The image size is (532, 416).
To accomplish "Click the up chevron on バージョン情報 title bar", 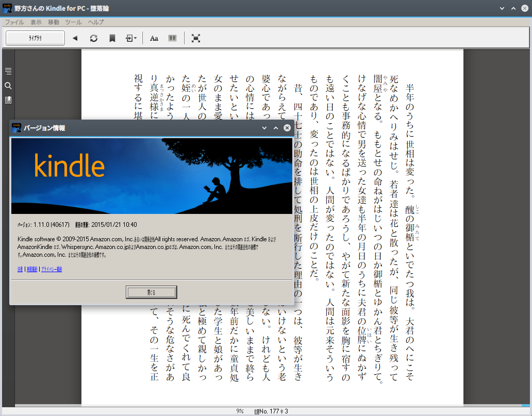I will [x=276, y=128].
